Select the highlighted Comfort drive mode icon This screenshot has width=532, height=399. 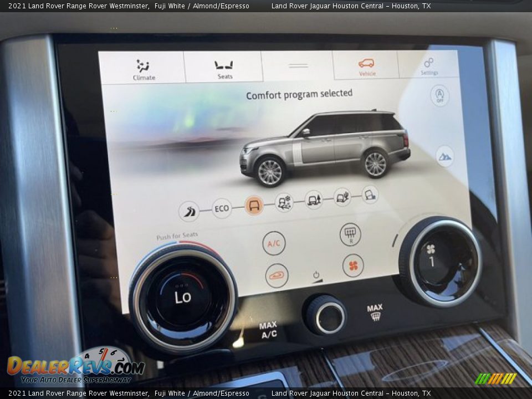click(254, 205)
